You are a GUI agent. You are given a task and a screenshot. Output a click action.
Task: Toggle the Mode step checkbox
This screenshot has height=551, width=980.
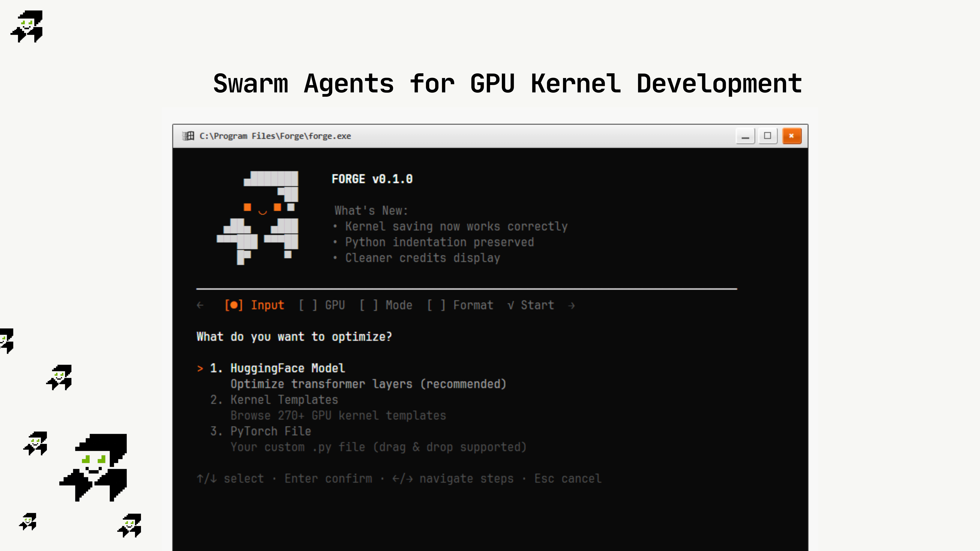point(368,305)
